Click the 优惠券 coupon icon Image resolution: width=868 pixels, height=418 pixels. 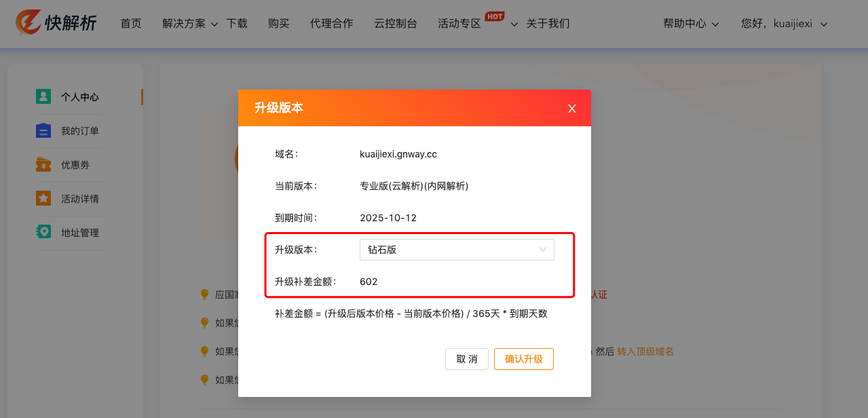click(43, 164)
